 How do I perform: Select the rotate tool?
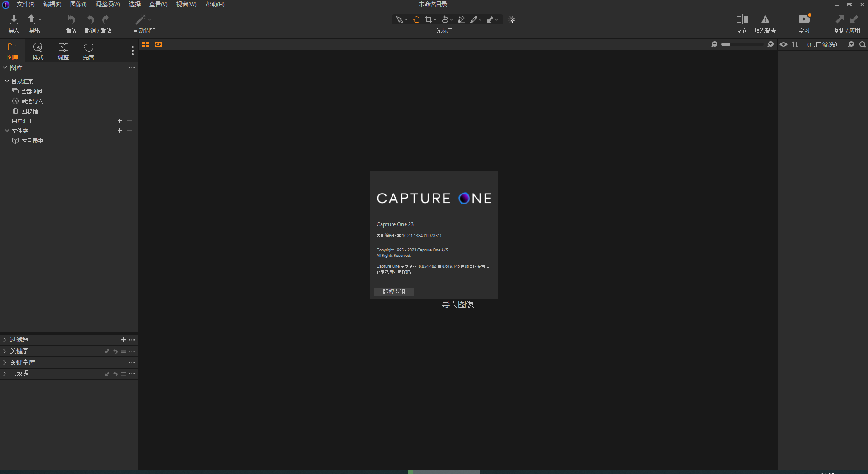tap(445, 19)
